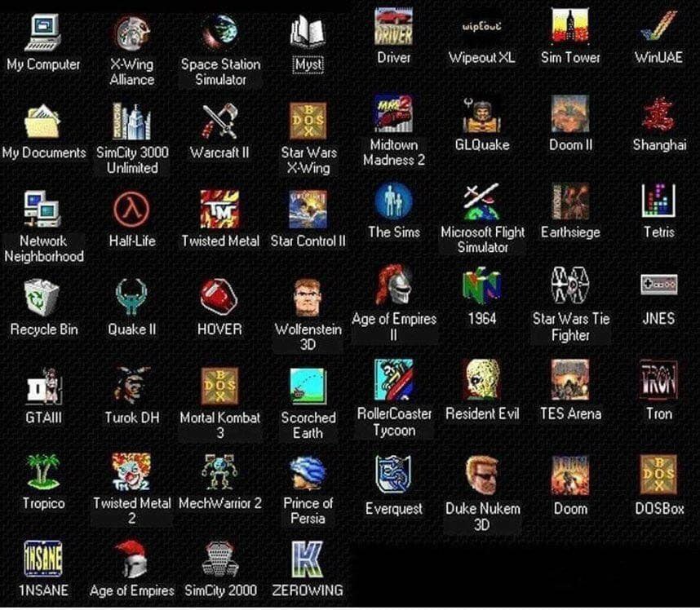Click the HOVER icon

[219, 297]
